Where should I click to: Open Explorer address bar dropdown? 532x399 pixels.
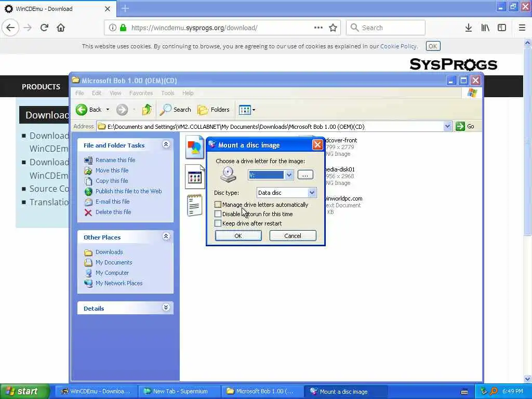coord(447,126)
